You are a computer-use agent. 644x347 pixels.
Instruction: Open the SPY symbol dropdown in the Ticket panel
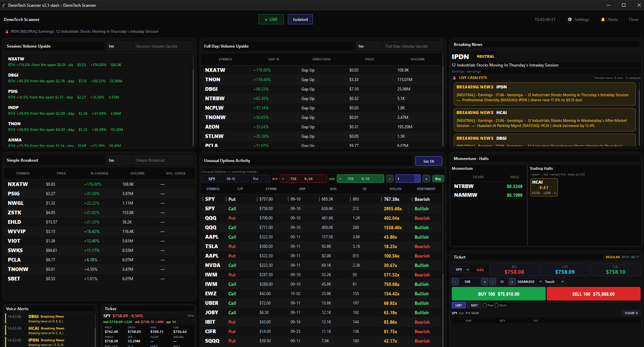pos(461,269)
